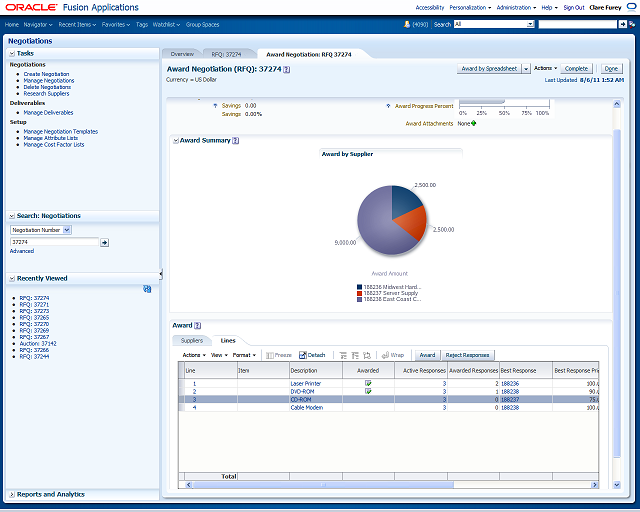The image size is (640, 512).
Task: Switch to RFQ: 37274 tab
Action: pos(226,54)
